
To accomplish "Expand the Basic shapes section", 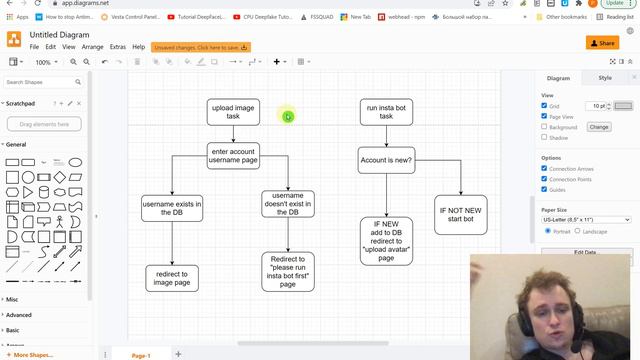I will coord(12,330).
